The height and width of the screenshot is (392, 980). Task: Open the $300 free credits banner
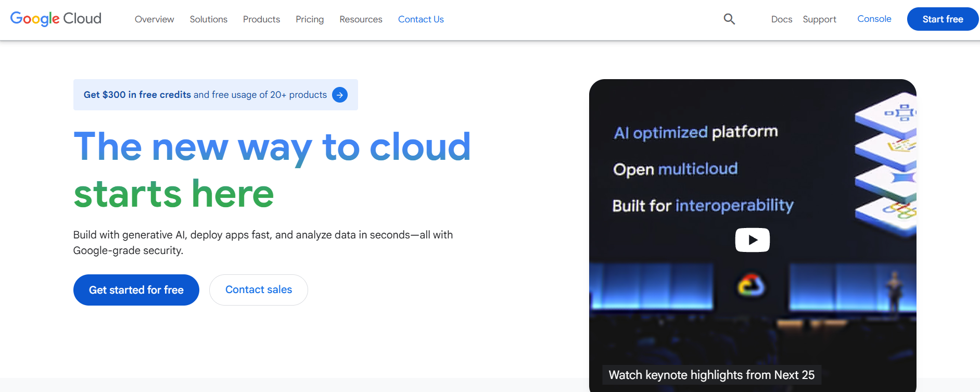[x=215, y=95]
